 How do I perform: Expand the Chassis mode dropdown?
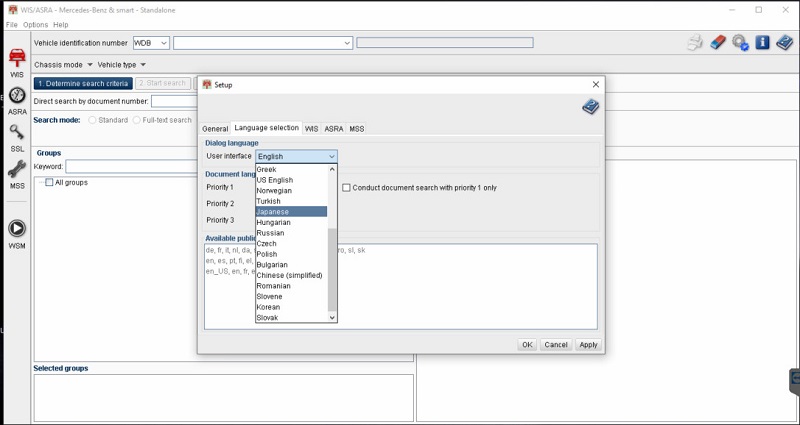(63, 65)
